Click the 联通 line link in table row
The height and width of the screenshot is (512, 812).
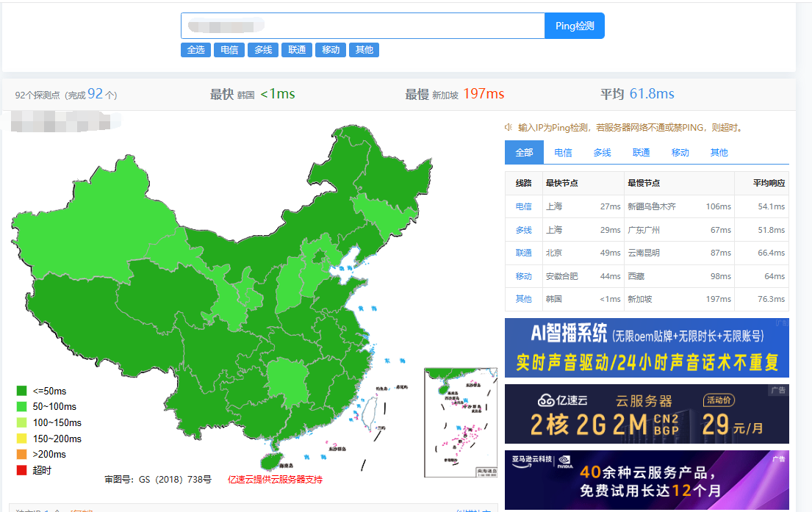[x=523, y=253]
